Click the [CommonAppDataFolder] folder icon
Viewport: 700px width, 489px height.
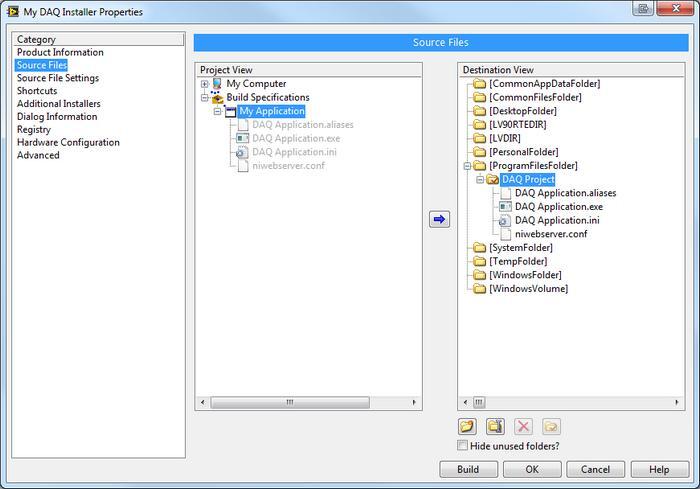click(479, 84)
